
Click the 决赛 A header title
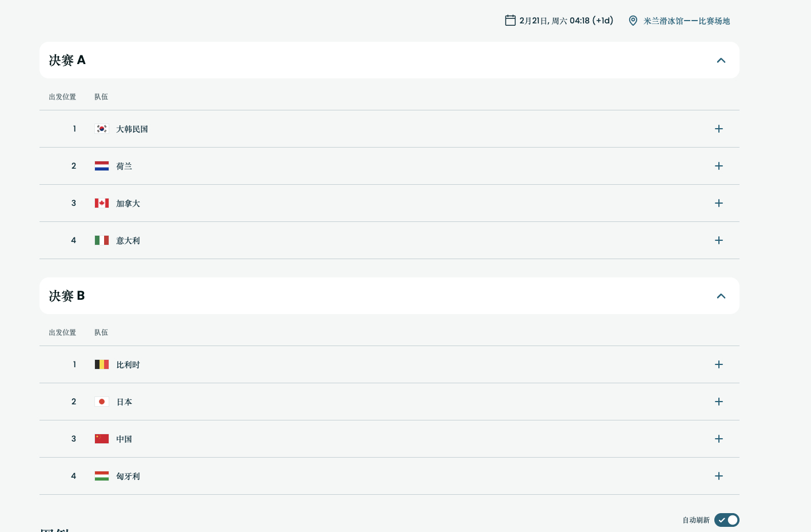tap(67, 60)
